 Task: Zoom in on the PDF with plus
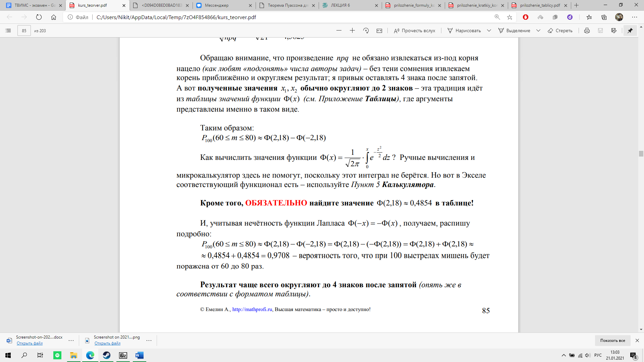point(352,31)
